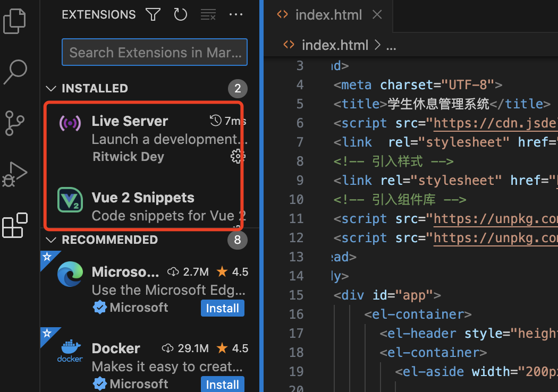Refresh the extensions list

pyautogui.click(x=181, y=15)
